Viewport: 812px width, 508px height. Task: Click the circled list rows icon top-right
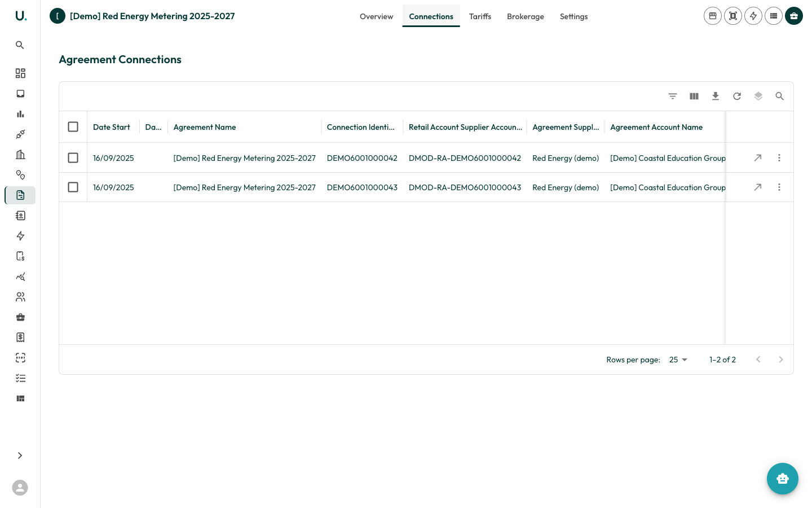[x=774, y=16]
